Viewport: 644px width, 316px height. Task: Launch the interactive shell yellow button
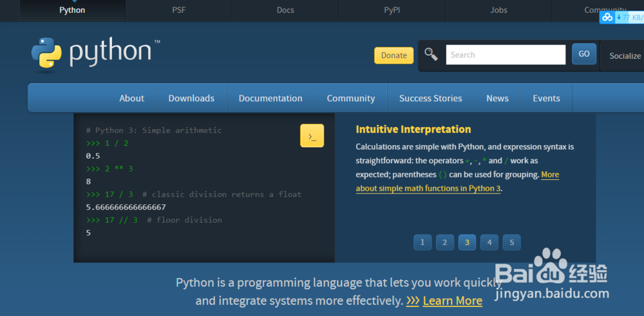point(312,136)
